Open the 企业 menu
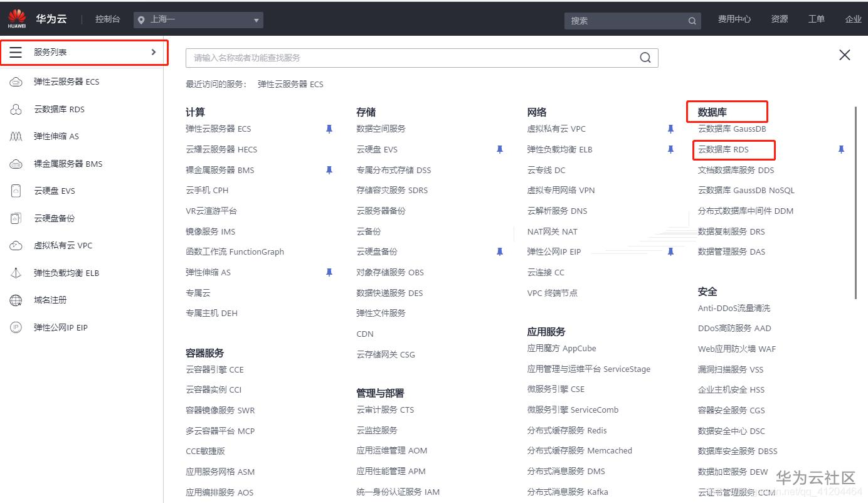This screenshot has width=868, height=503. [x=853, y=19]
